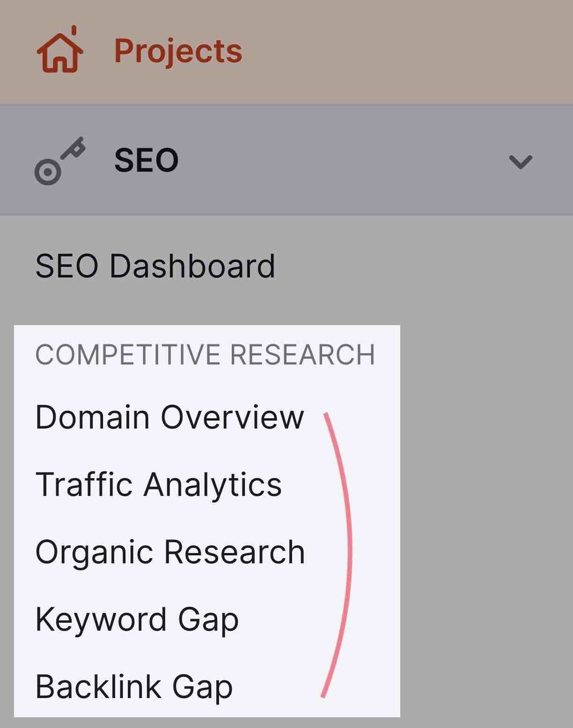Select the SEO section label

(x=147, y=160)
